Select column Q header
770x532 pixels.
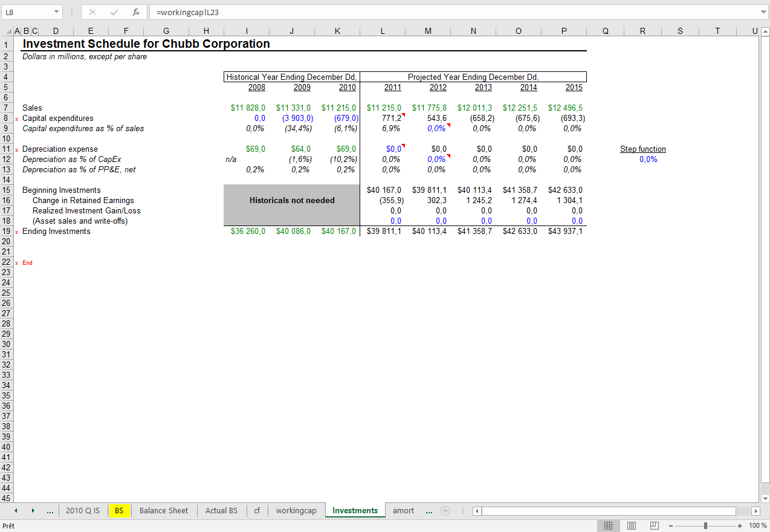pyautogui.click(x=605, y=31)
